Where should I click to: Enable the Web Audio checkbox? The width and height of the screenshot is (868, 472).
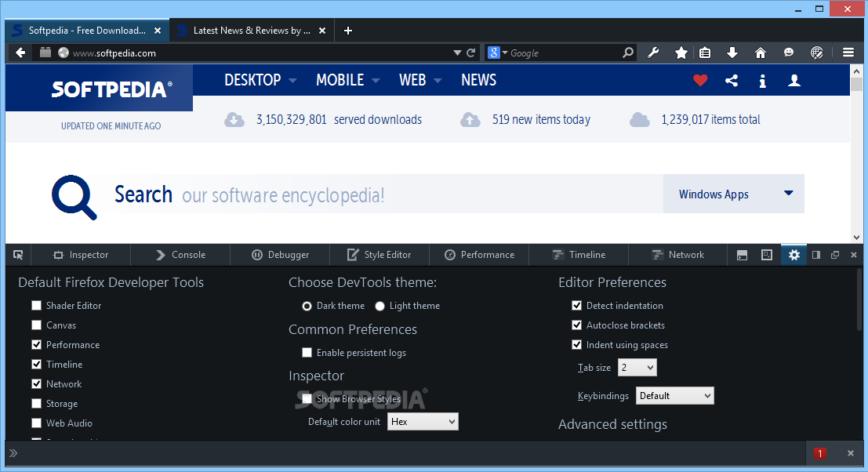click(x=37, y=423)
